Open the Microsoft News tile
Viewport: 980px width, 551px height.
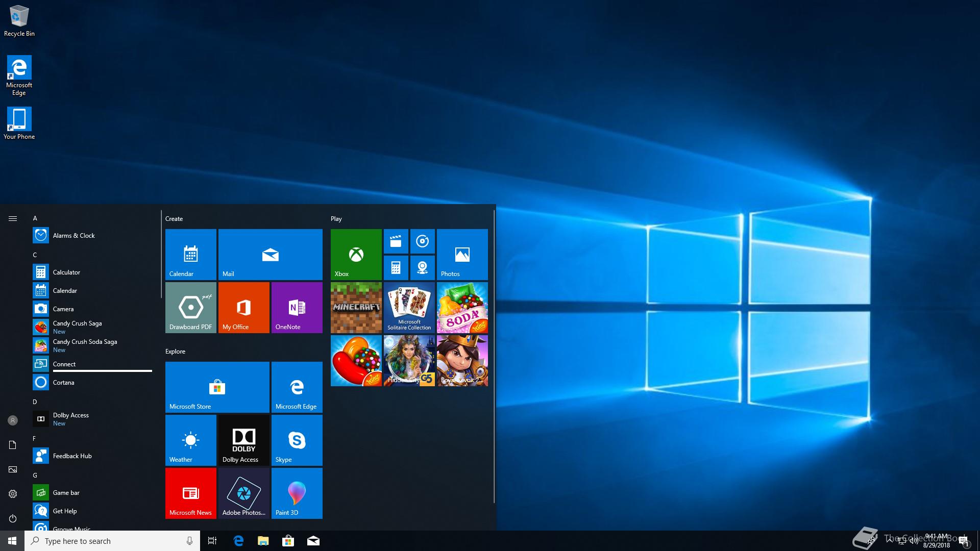tap(190, 493)
